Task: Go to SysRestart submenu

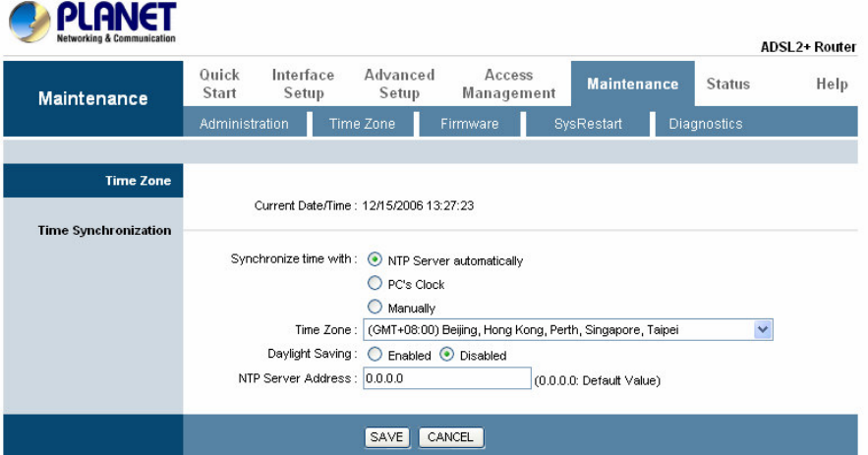Action: pyautogui.click(x=588, y=124)
